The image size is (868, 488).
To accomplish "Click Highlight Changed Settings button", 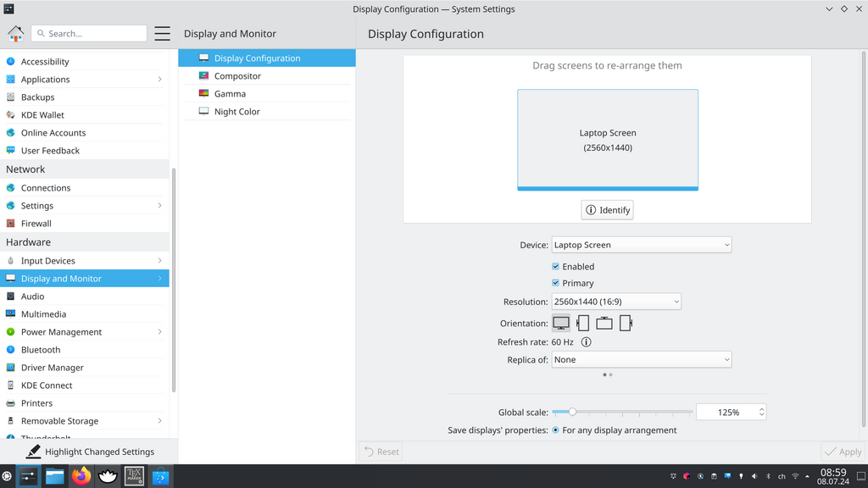I will coord(89,452).
